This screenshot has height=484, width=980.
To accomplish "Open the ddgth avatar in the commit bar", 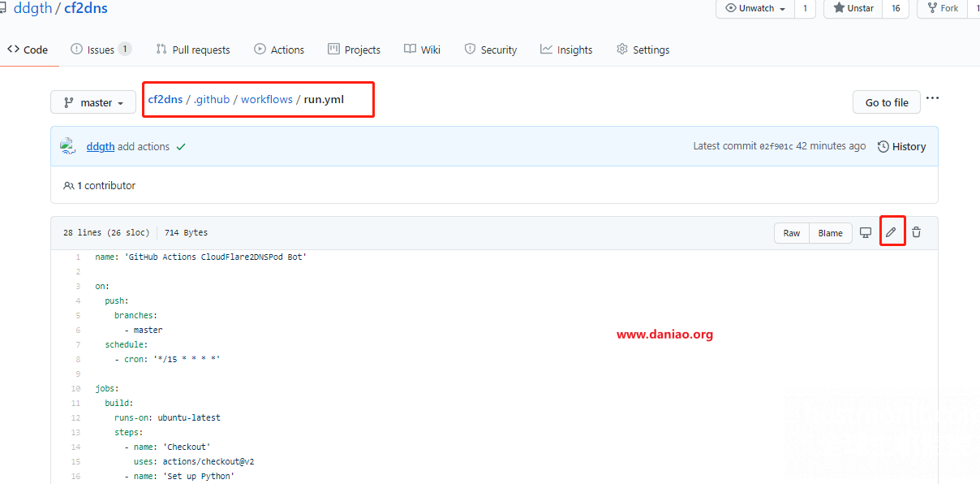I will pos(68,146).
